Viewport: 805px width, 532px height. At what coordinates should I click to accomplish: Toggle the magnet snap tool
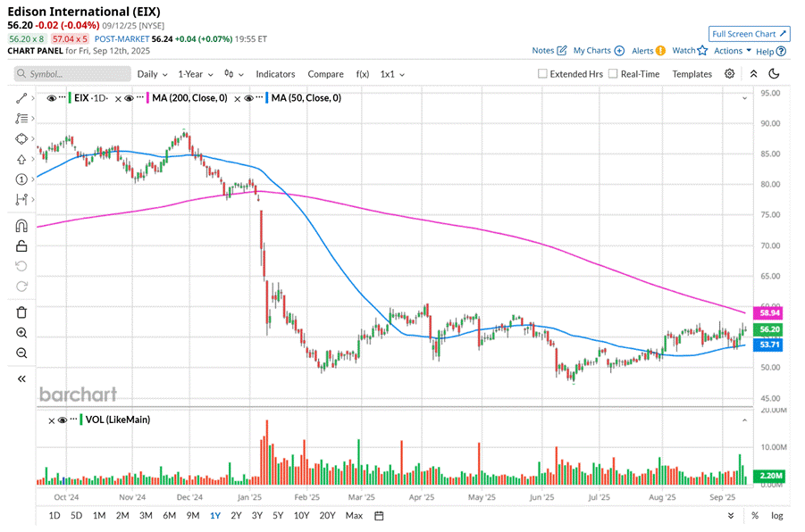point(21,226)
